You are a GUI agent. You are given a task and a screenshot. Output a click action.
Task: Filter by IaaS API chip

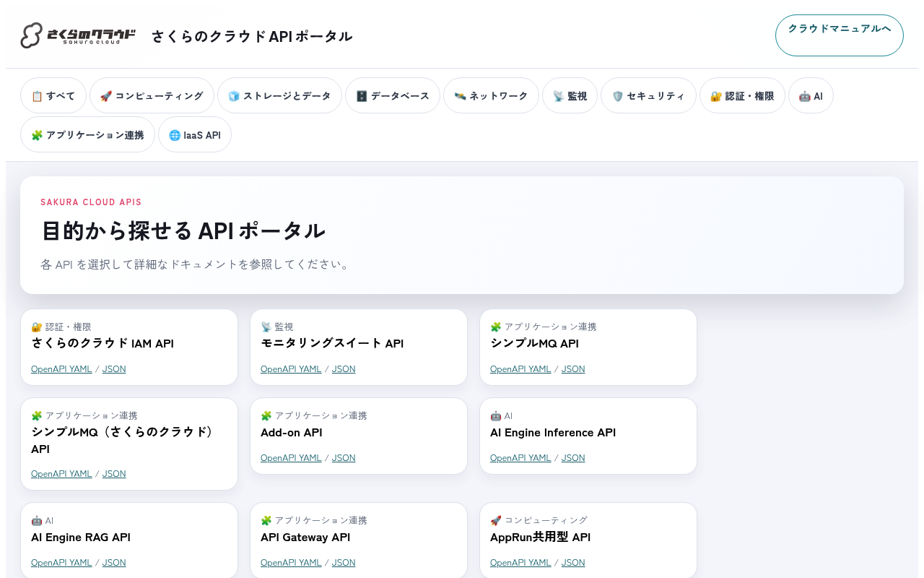coord(195,134)
